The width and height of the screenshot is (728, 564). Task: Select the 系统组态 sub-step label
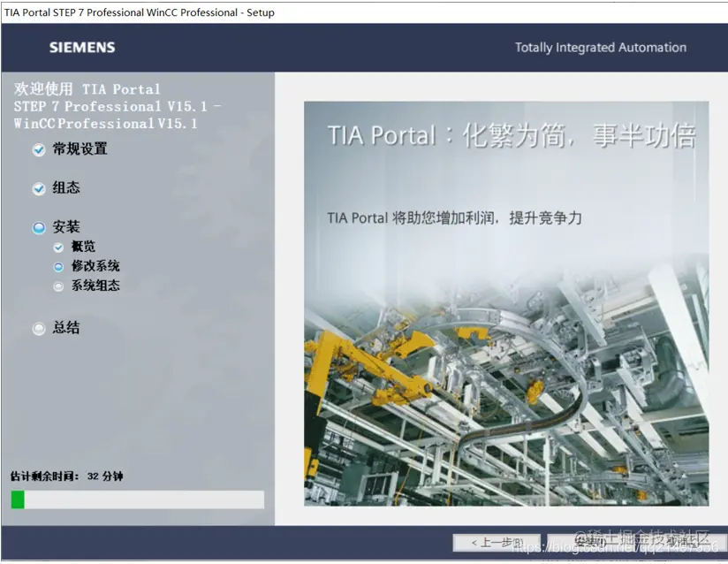[95, 286]
